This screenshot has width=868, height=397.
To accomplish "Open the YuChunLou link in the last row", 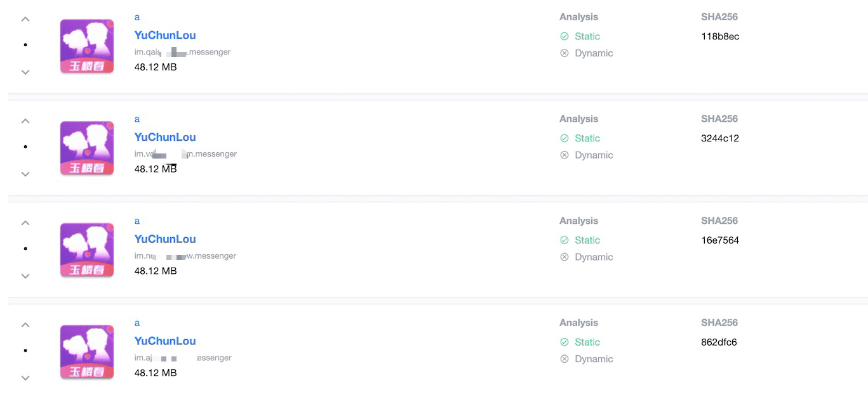I will pos(165,341).
